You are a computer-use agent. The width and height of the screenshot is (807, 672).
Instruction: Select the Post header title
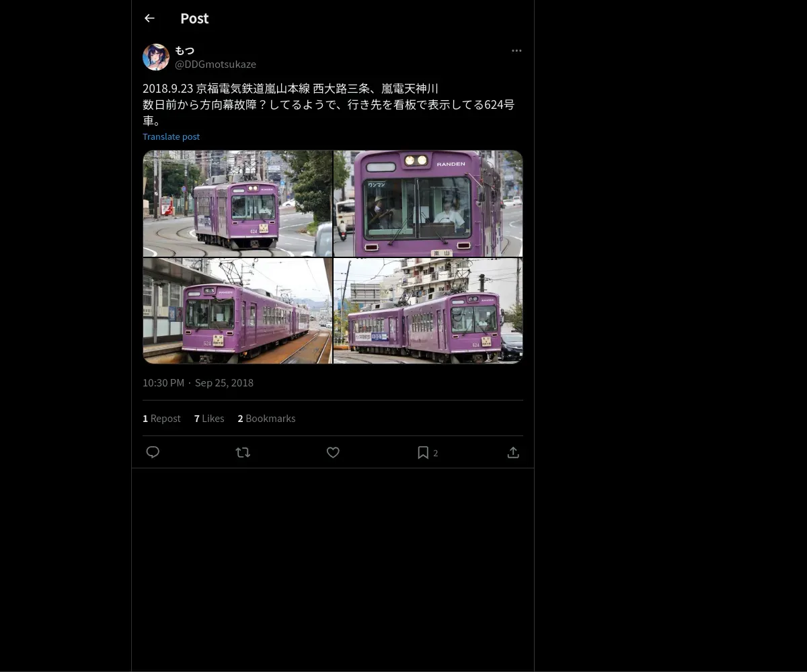[194, 18]
